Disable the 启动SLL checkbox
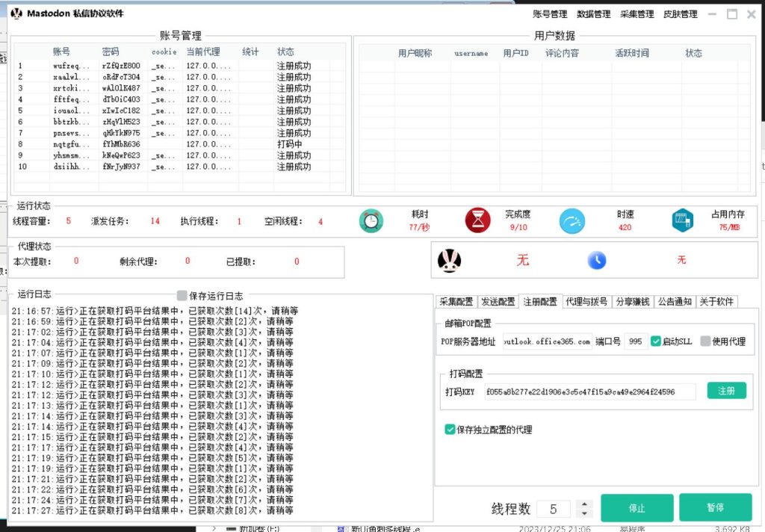The width and height of the screenshot is (765, 532). pos(655,341)
